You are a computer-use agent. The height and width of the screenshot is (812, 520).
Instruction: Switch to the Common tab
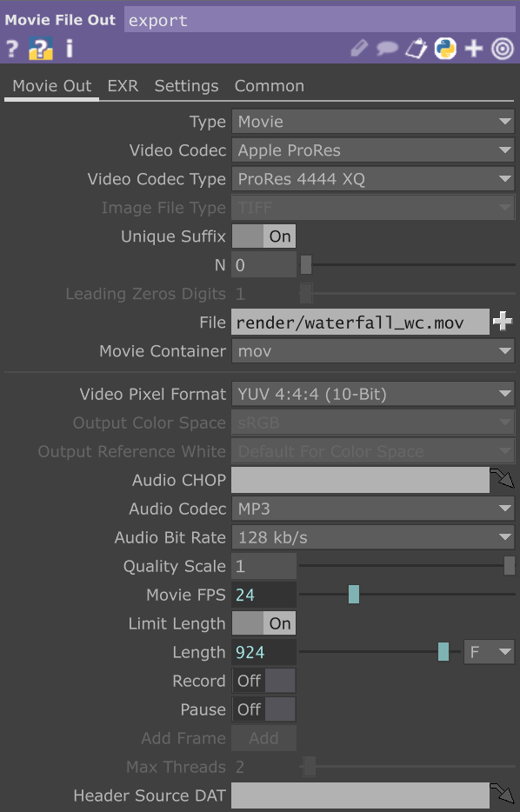click(x=270, y=86)
